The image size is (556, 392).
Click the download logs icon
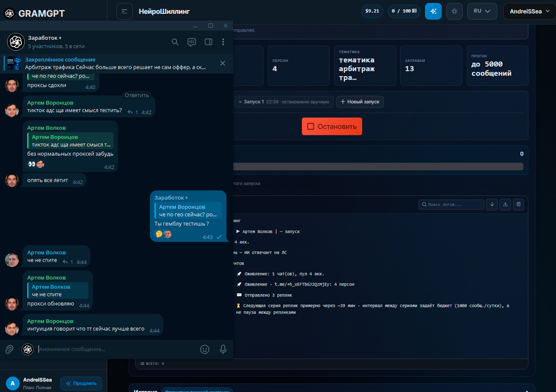505,204
